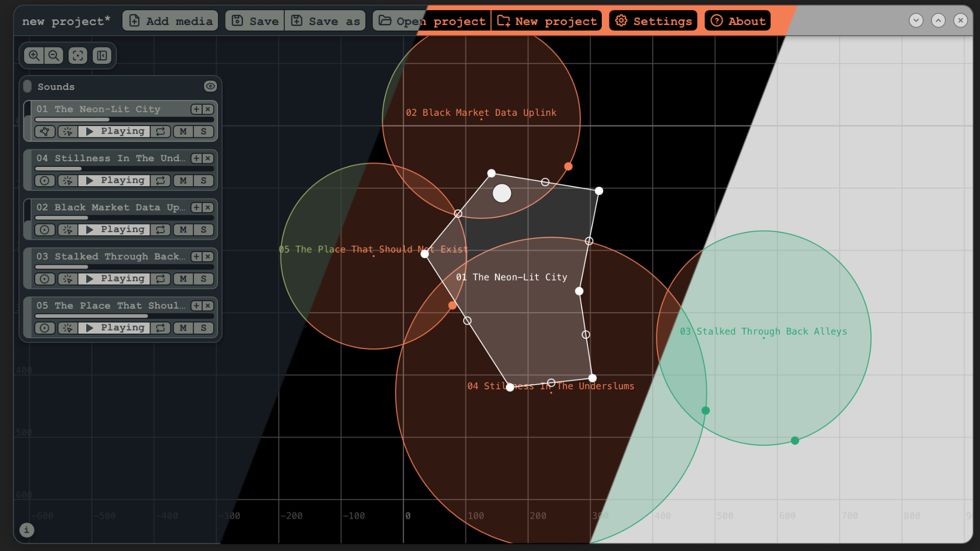
Task: Expand 03 Stalked Through sound with plus
Action: (197, 257)
